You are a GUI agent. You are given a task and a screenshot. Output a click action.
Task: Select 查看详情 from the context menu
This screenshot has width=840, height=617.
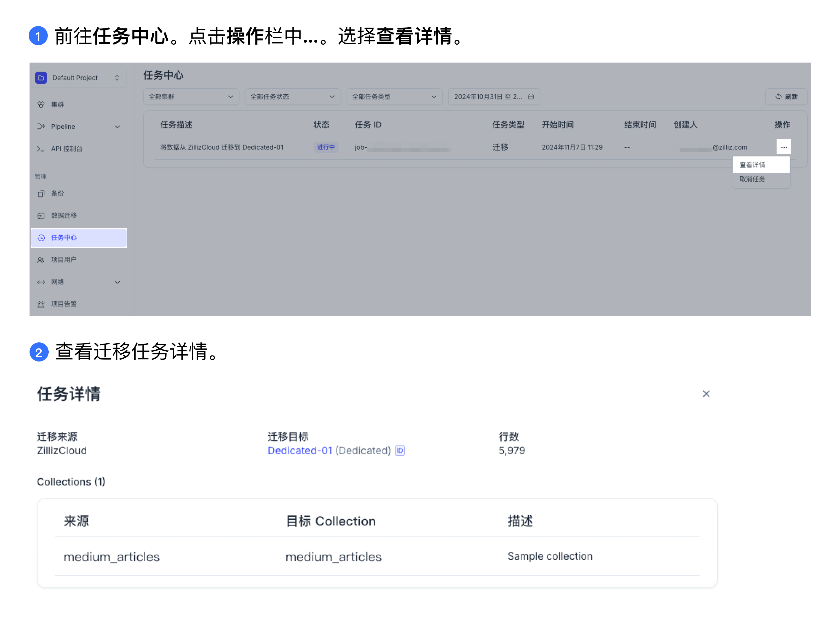(x=753, y=164)
